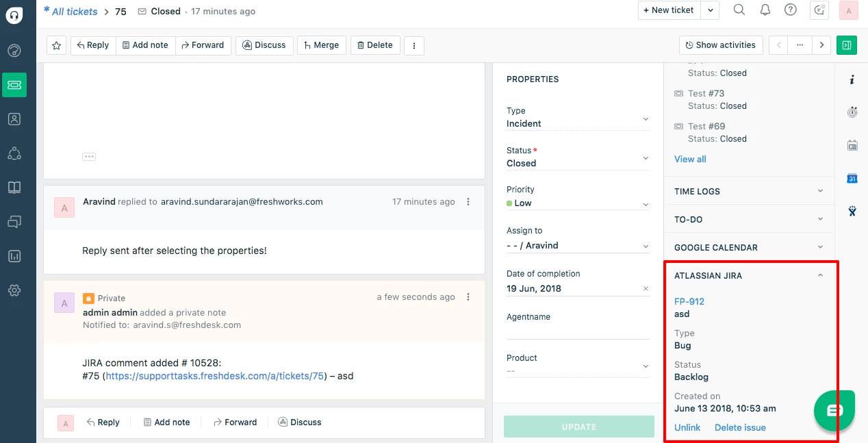This screenshot has width=868, height=443.
Task: Open the Tickets icon in sidebar
Action: click(x=14, y=85)
